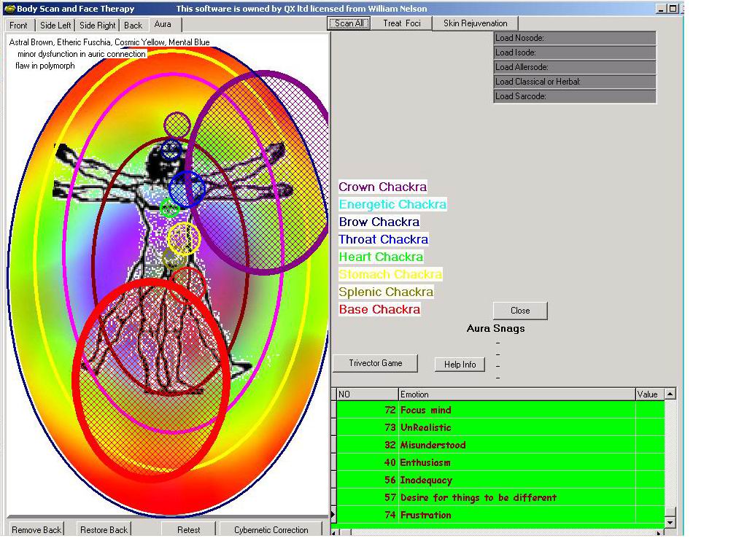Click the yellow stomach chakra circle

coord(184,238)
